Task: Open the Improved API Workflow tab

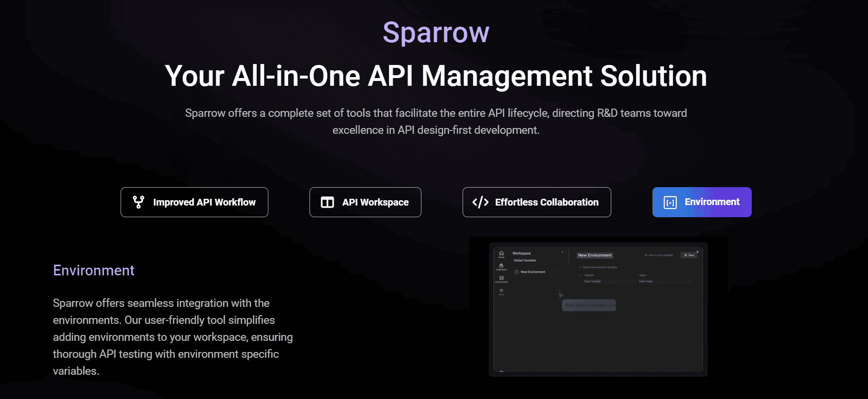Action: tap(194, 202)
